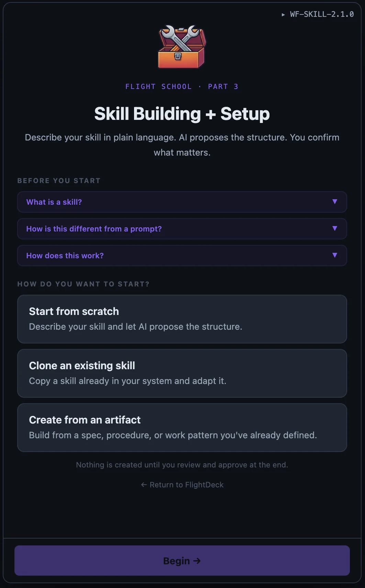Select the 'Start from scratch' option
Screen dimensions: 365x588
point(182,319)
